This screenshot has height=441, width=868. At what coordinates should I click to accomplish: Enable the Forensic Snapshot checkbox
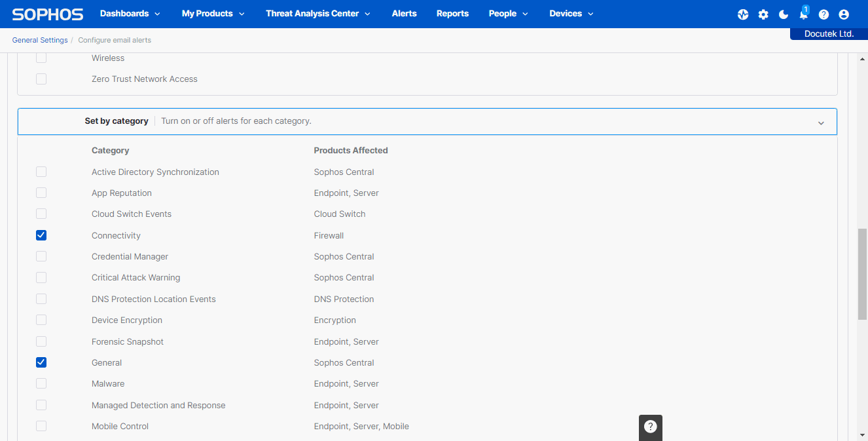coord(41,341)
